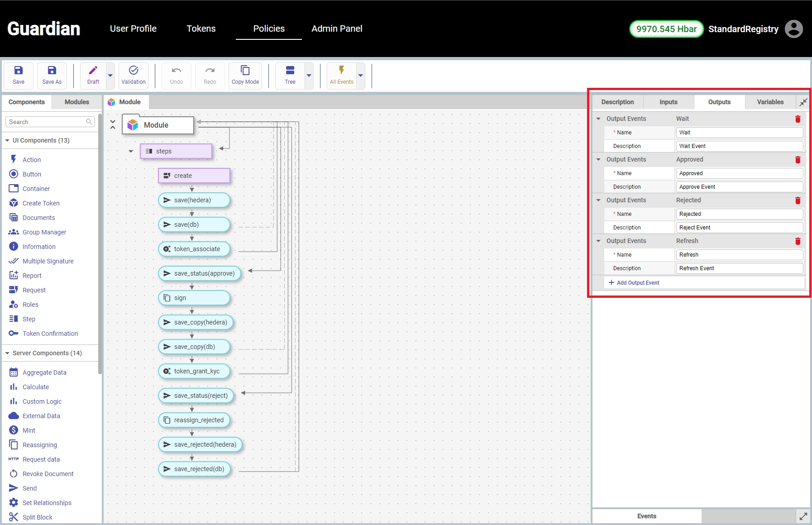
Task: Switch to the Modules tab
Action: click(x=76, y=102)
